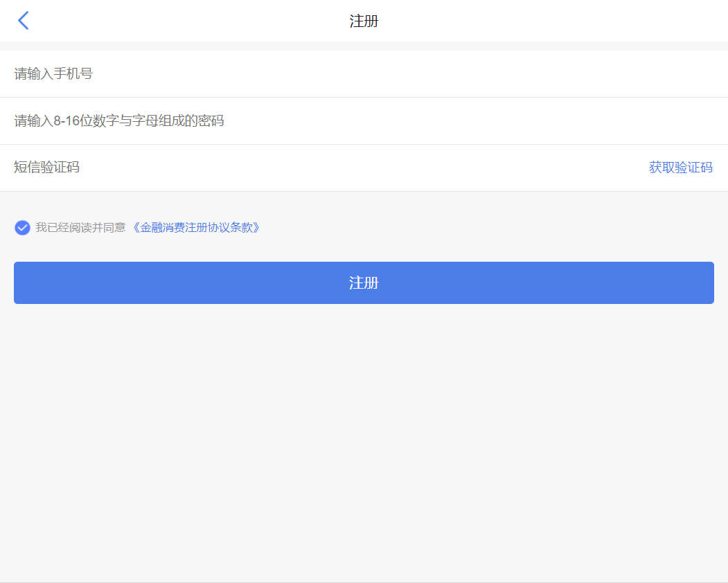Click inside the SMS verification code row

(277, 168)
